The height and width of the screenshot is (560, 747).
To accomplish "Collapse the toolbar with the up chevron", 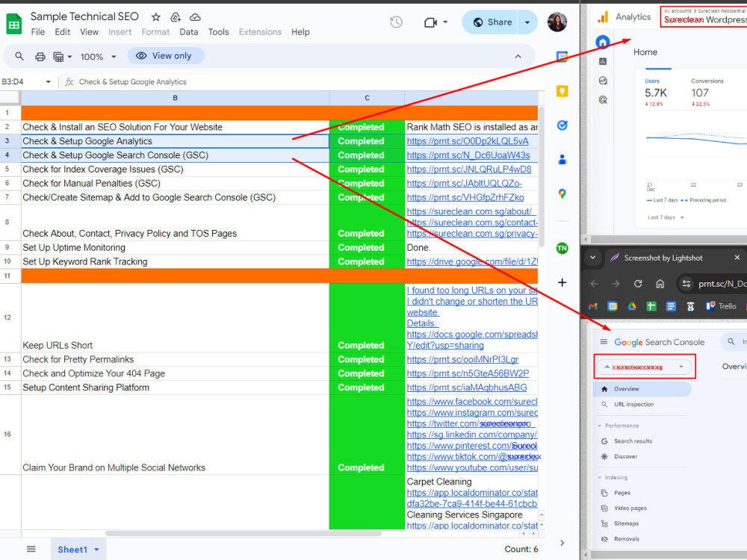I will point(518,56).
